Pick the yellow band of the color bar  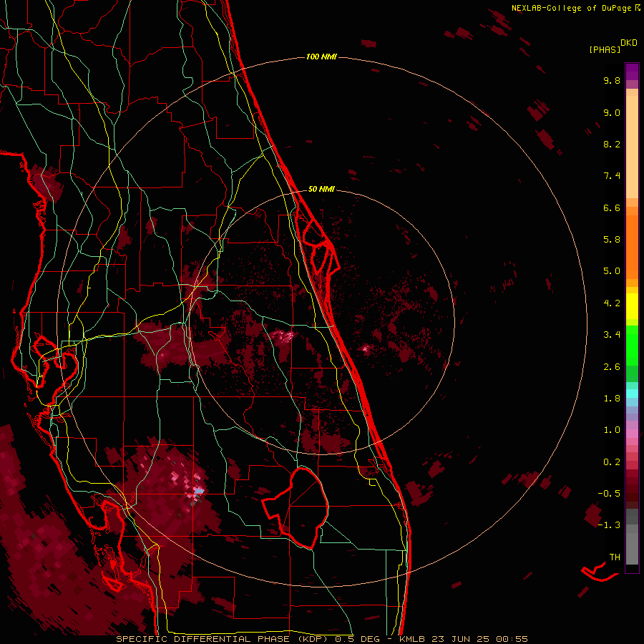(632, 306)
